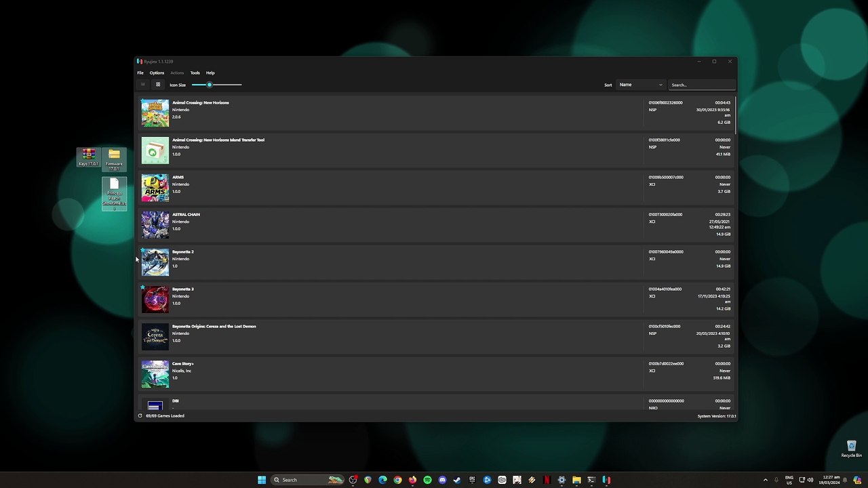Select Animal Crossing: New Horizons cover icon
This screenshot has height=488, width=868.
tap(155, 113)
